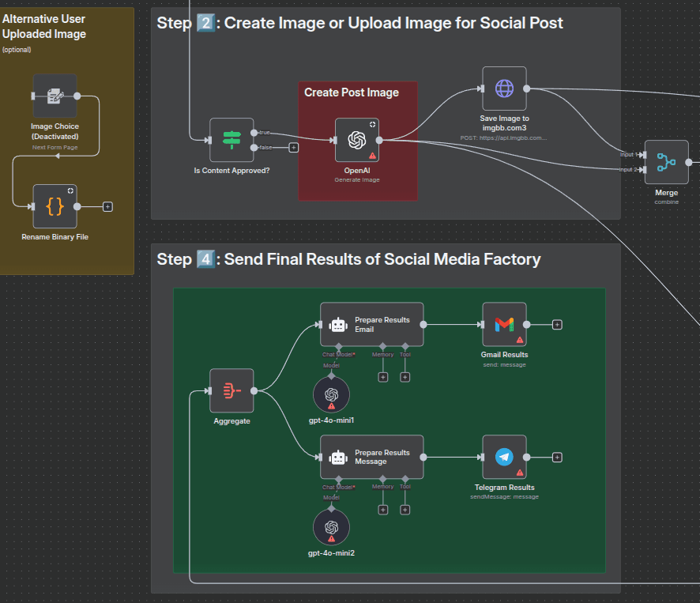Click the Is Content Approved? node icon
Image resolution: width=700 pixels, height=603 pixels.
tap(231, 140)
